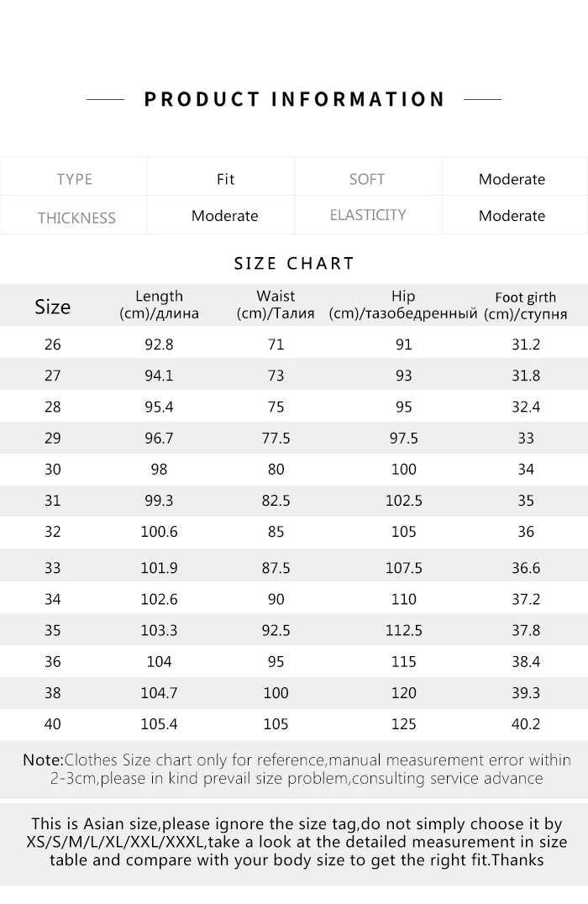This screenshot has height=904, width=588.
Task: Click the 92.8 length value
Action: [x=159, y=344]
